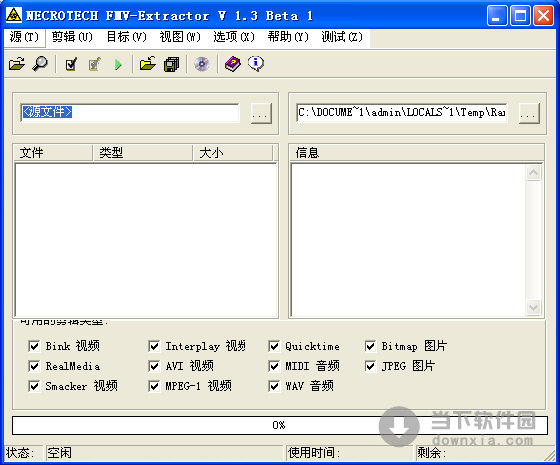The image size is (560, 465).
Task: Open the 帮助(Y) menu
Action: [x=288, y=37]
